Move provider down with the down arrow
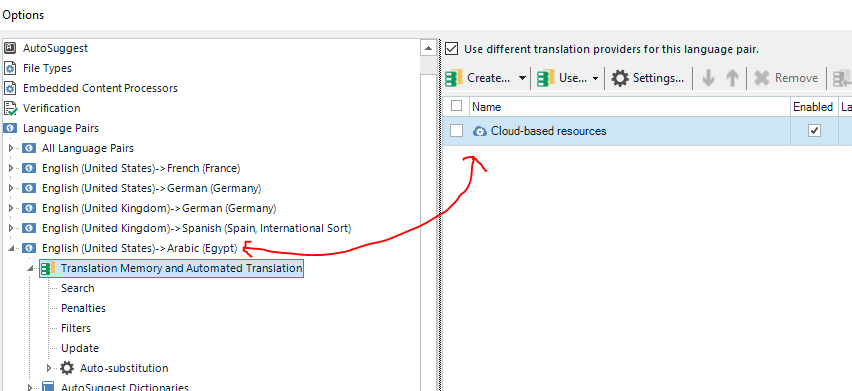The image size is (852, 391). [x=707, y=78]
